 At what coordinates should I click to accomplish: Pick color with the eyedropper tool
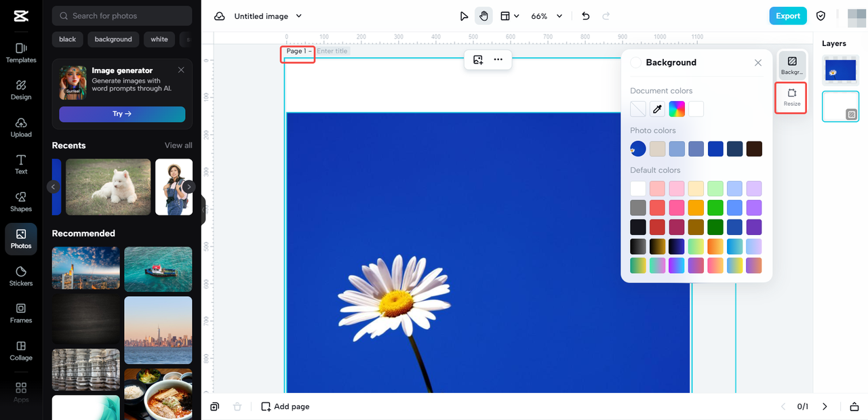point(657,109)
